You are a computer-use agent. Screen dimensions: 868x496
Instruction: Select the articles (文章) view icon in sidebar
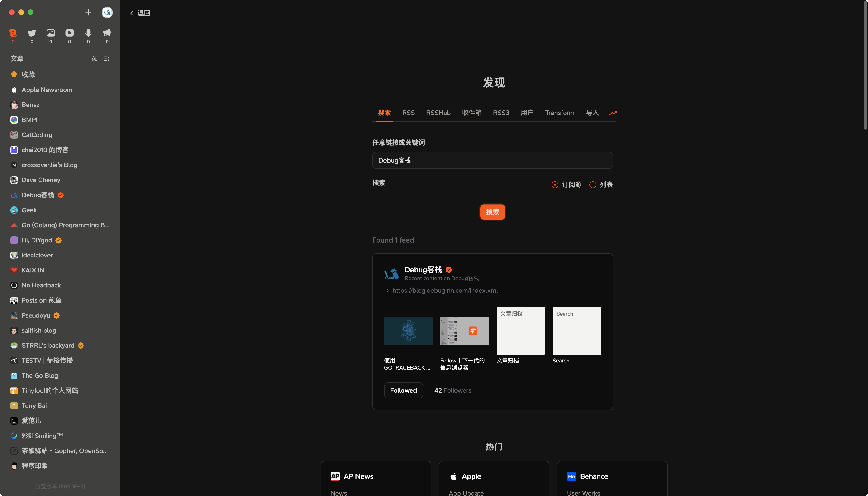pos(13,33)
